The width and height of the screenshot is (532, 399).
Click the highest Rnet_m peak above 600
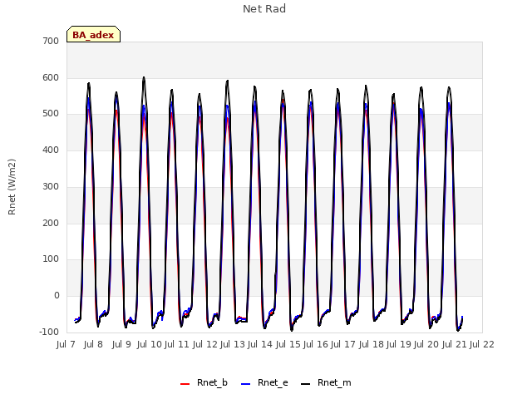click(144, 77)
